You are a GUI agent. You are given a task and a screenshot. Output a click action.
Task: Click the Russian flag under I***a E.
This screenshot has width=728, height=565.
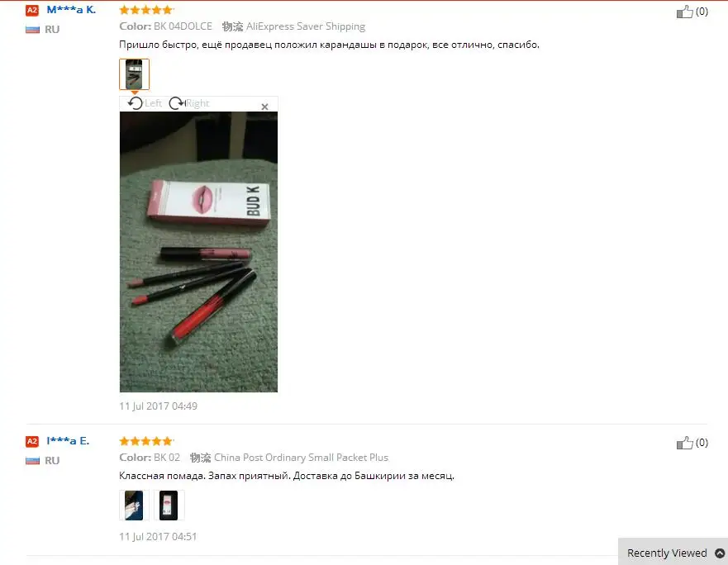point(32,461)
